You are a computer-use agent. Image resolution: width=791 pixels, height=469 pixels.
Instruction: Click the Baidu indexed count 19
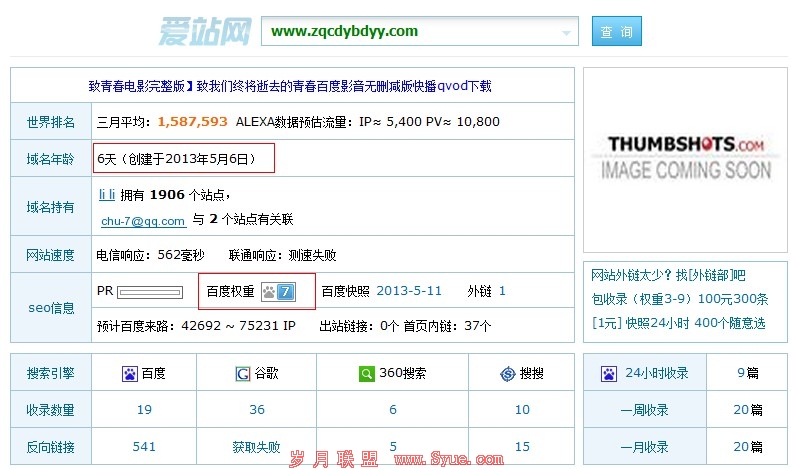(x=144, y=410)
